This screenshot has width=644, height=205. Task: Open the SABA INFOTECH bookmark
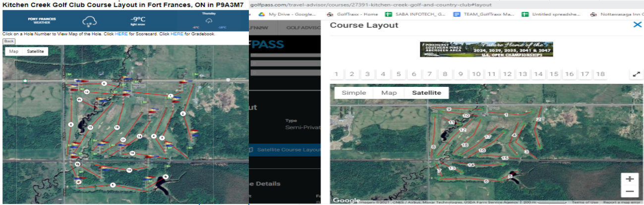[415, 14]
